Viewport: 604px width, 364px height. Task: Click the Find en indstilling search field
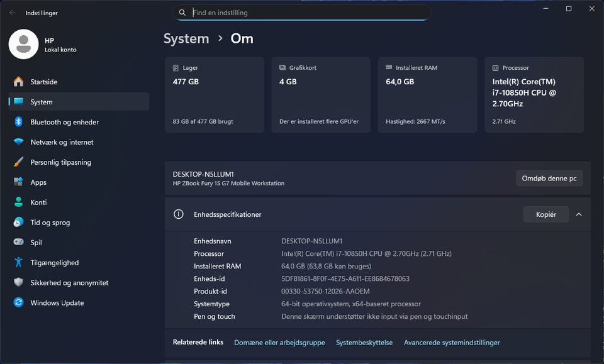tap(301, 13)
